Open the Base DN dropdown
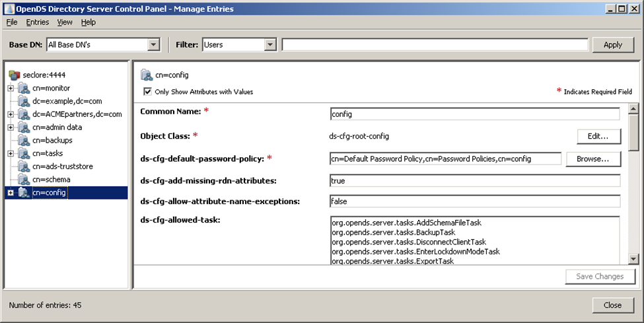Viewport: 644px width, 323px height. coord(153,44)
